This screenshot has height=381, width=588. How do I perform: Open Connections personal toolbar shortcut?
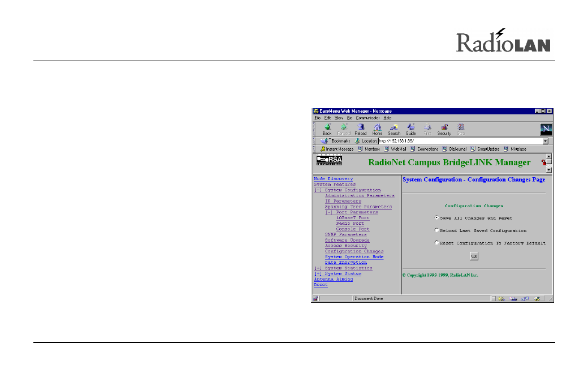pos(424,149)
